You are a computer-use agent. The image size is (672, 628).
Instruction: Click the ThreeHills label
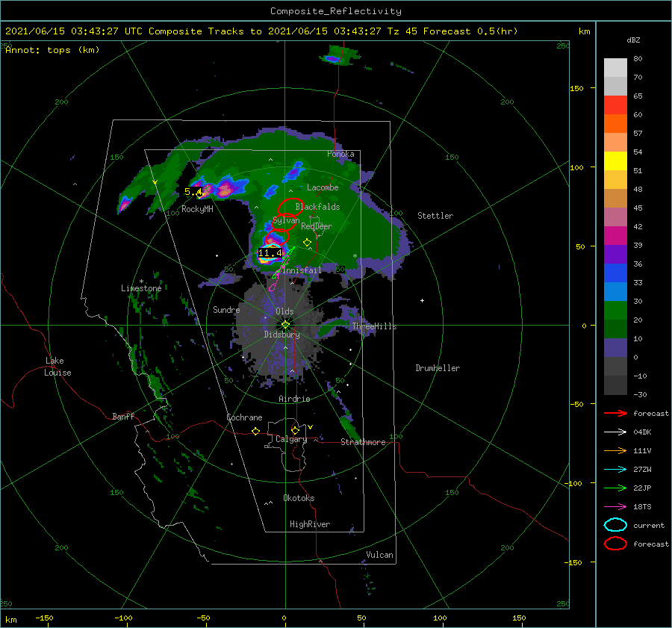(x=374, y=326)
